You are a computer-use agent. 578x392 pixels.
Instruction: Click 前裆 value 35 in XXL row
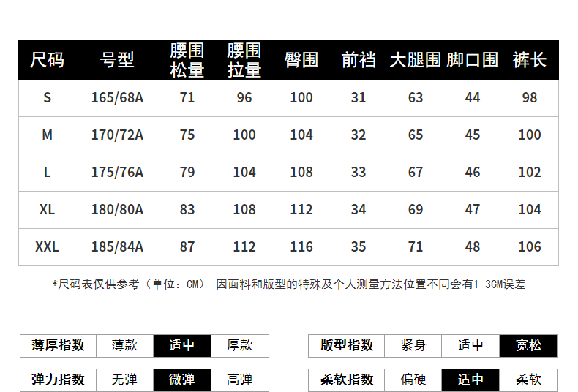pyautogui.click(x=359, y=246)
